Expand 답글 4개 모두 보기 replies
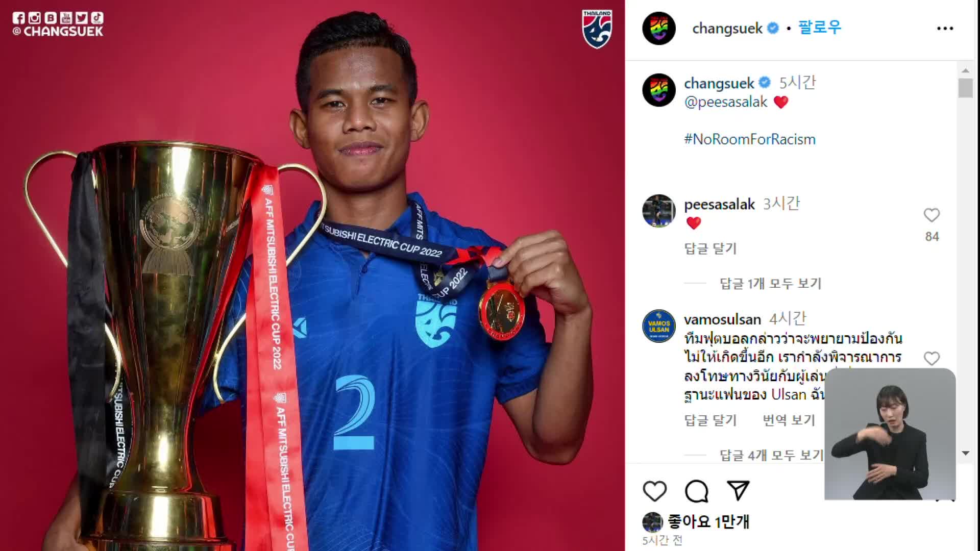 pyautogui.click(x=771, y=455)
